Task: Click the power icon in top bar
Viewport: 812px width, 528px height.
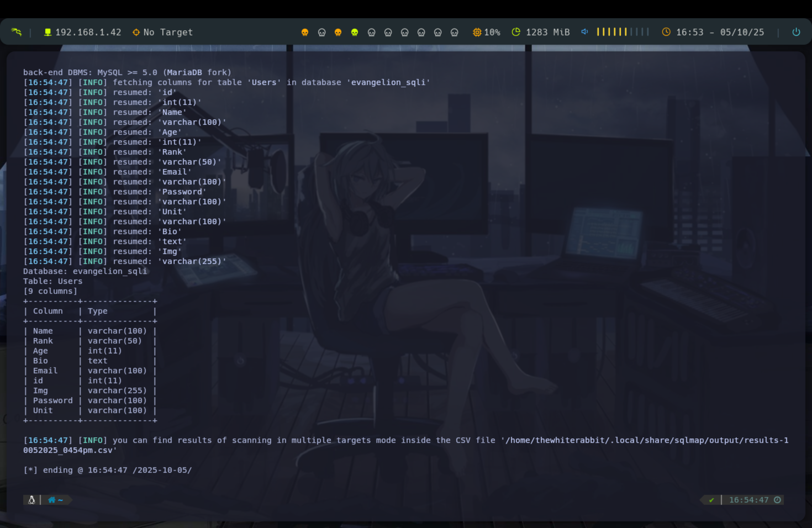Action: pos(796,32)
